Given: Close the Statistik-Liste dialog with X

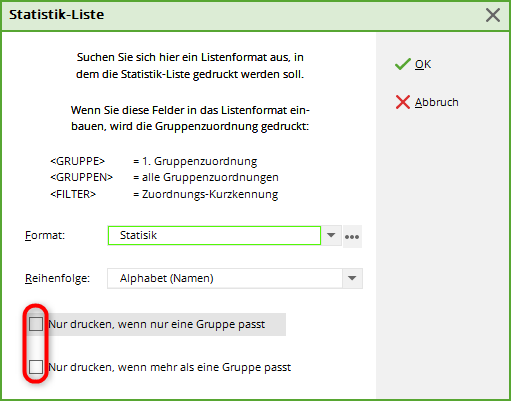Looking at the screenshot, I should point(493,15).
